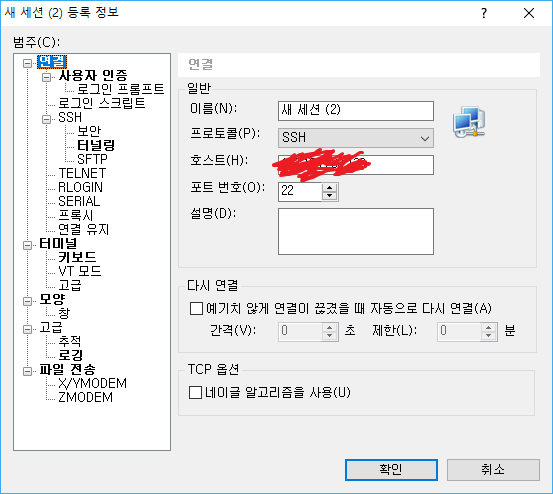Viewport: 553px width, 494px height.
Task: Increase the port number with up arrow
Action: [x=330, y=188]
